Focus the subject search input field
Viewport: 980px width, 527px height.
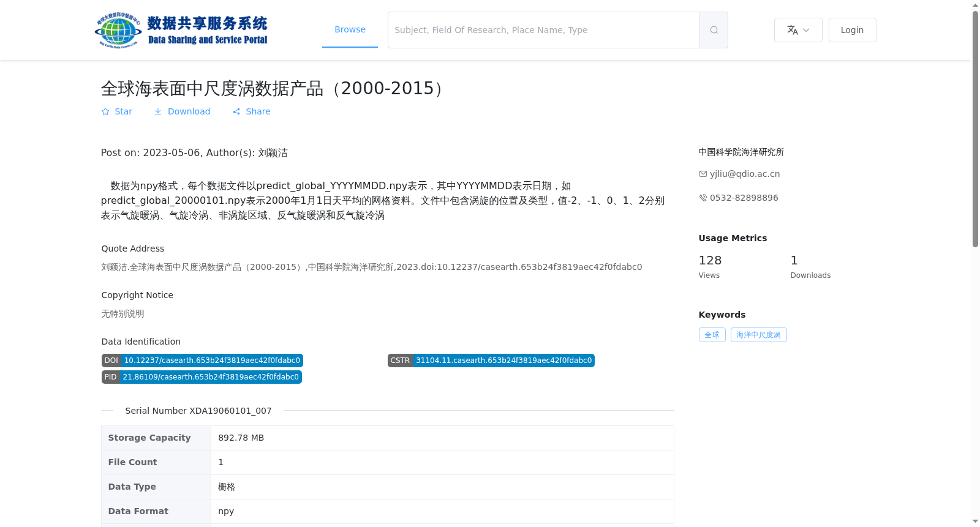click(x=544, y=30)
